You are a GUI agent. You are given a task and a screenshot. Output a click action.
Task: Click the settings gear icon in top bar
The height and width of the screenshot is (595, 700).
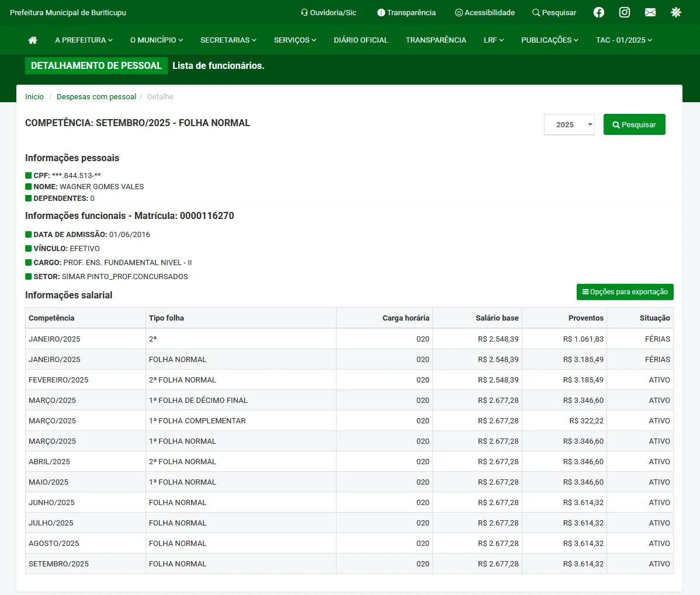point(676,12)
